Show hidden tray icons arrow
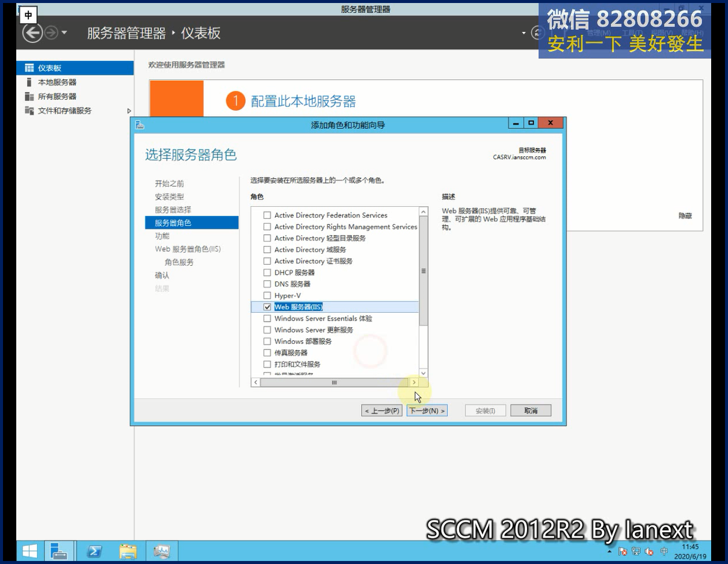This screenshot has width=728, height=564. tap(609, 551)
